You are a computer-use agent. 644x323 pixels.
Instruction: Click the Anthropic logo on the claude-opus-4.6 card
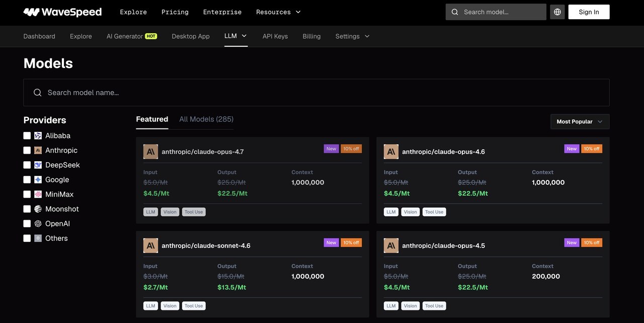coord(391,152)
